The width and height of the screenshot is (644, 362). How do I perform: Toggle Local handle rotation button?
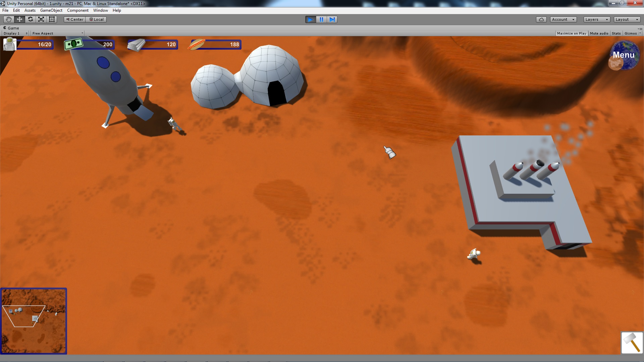pos(96,19)
